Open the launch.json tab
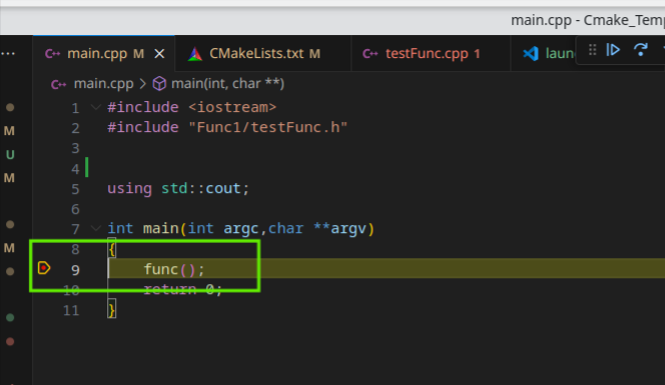 tap(550, 54)
